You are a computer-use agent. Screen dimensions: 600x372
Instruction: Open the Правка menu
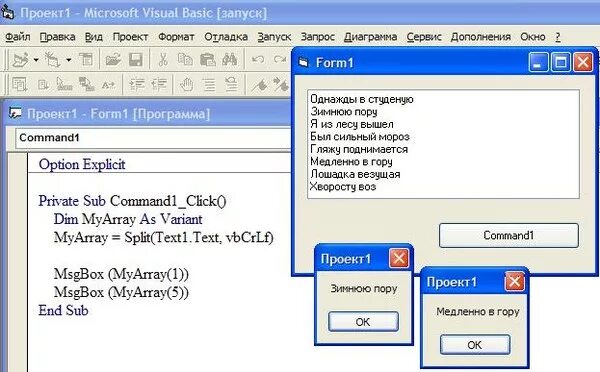(x=57, y=37)
